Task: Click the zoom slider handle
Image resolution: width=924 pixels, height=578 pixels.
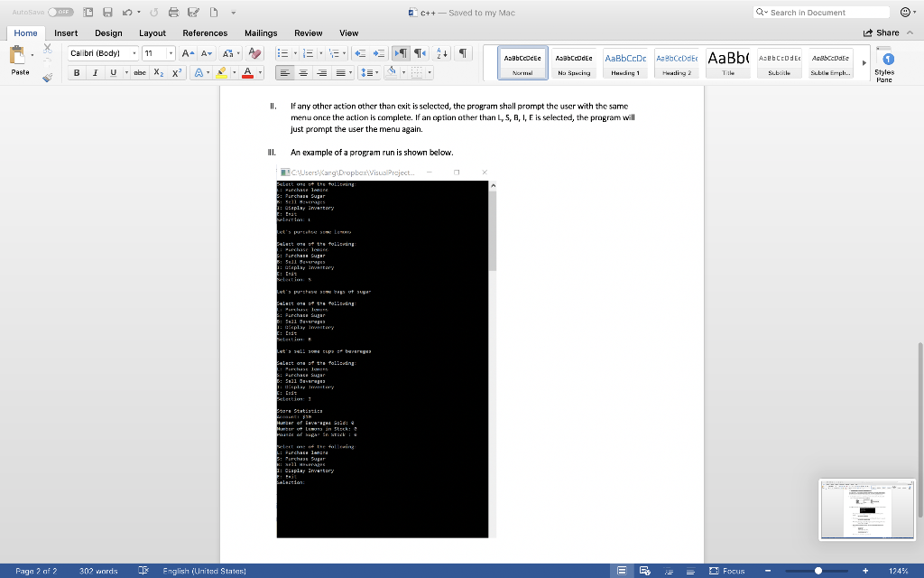Action: coord(818,571)
